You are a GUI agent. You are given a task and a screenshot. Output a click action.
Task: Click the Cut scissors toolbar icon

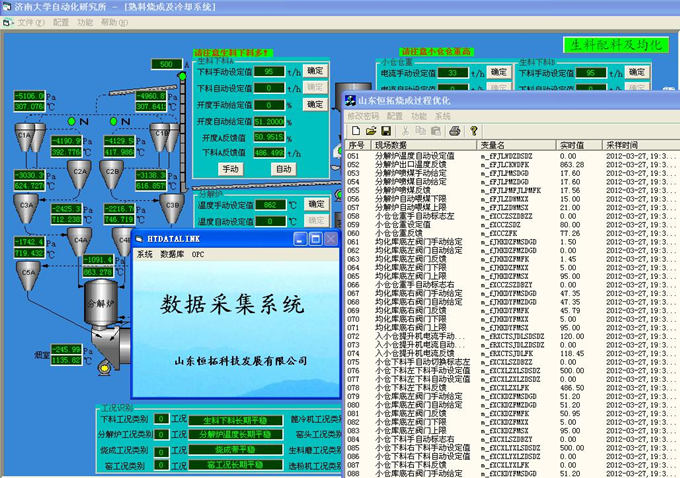point(405,131)
